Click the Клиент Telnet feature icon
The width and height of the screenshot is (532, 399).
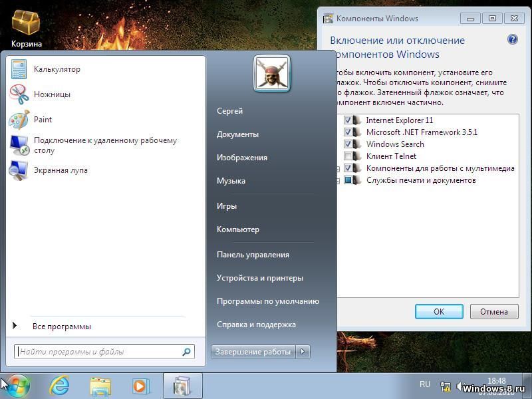357,156
